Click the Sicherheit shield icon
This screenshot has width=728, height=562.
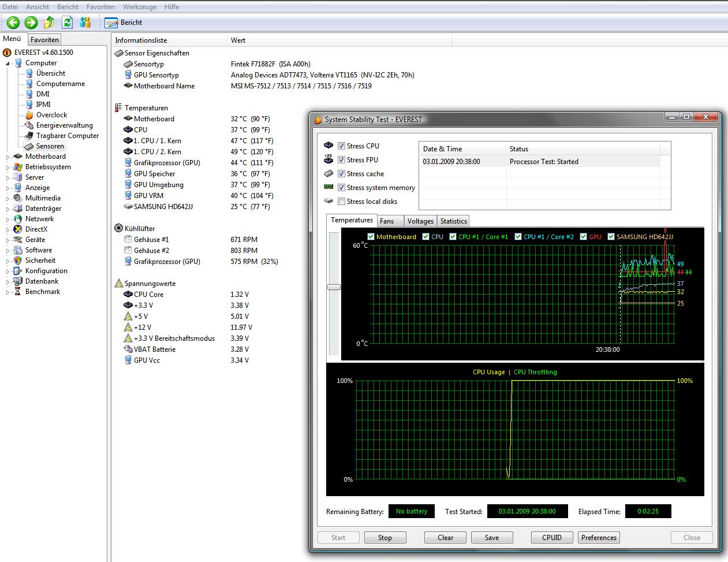coord(18,260)
